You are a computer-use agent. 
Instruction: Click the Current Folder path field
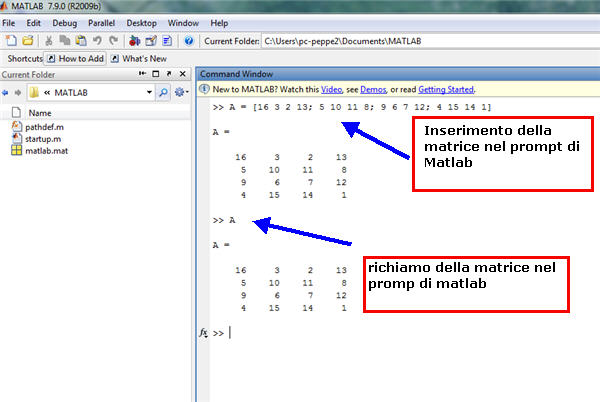tap(430, 41)
